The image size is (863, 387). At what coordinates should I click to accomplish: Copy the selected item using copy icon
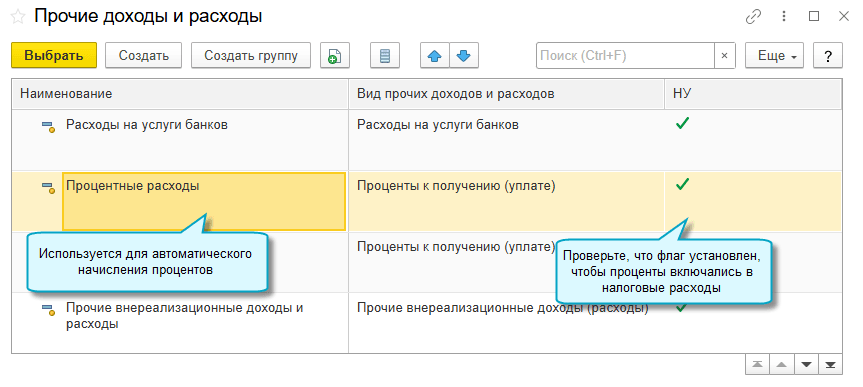pyautogui.click(x=335, y=56)
